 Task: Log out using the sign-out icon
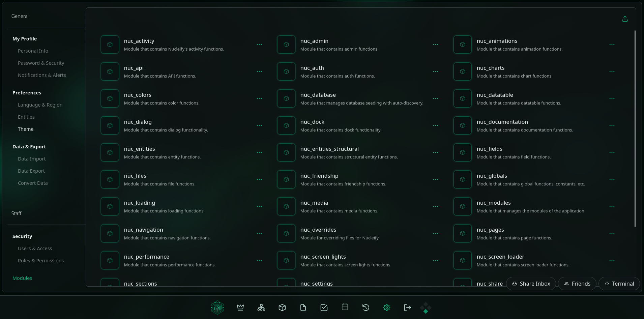coord(407,307)
